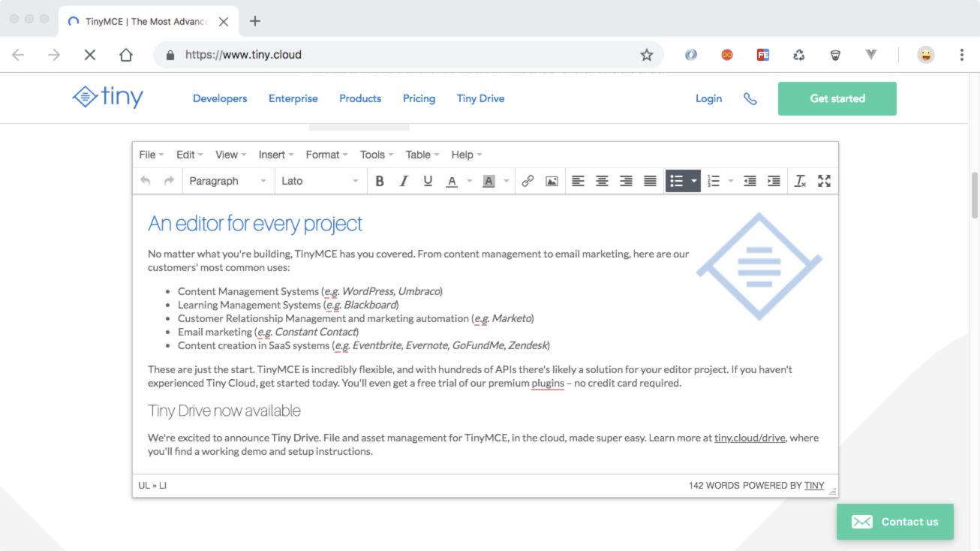This screenshot has height=551, width=980.
Task: Open the Format menu
Action: [322, 154]
